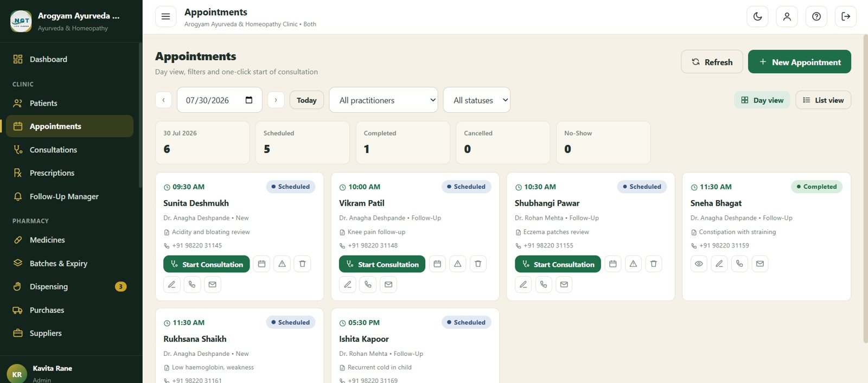Click the Completed count card
Viewport: 868px width, 383px height.
pos(403,142)
